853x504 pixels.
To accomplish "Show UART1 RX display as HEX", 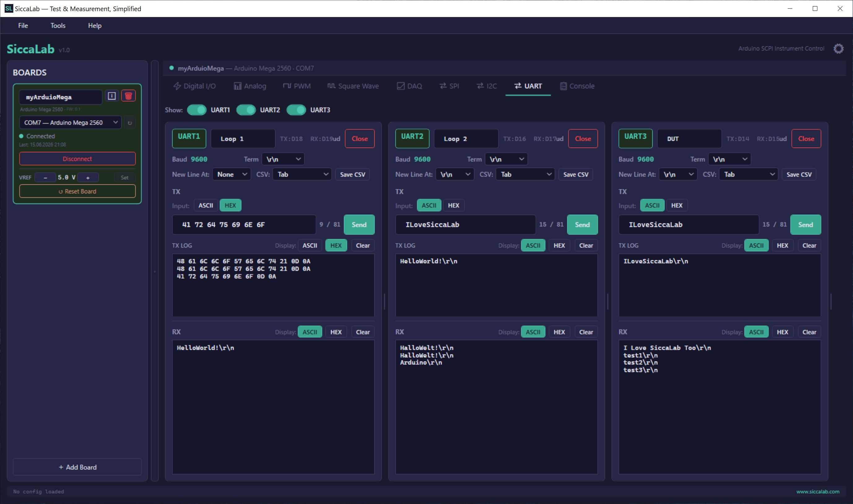I will click(336, 332).
